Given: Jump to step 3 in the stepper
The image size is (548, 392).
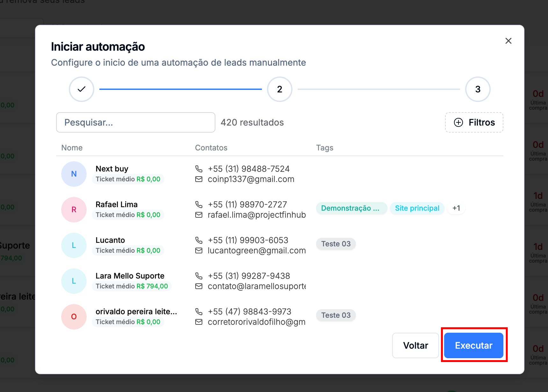Looking at the screenshot, I should [x=478, y=89].
